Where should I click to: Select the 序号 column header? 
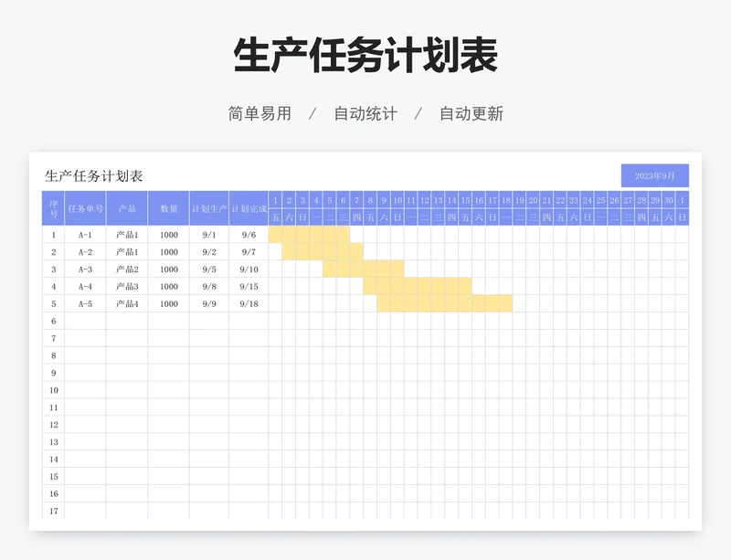(x=53, y=208)
